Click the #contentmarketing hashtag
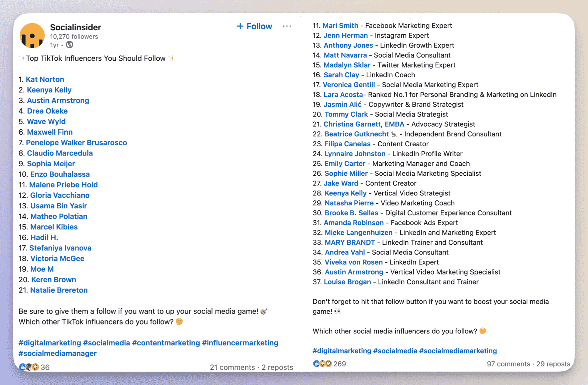Image resolution: width=588 pixels, height=385 pixels. [166, 343]
